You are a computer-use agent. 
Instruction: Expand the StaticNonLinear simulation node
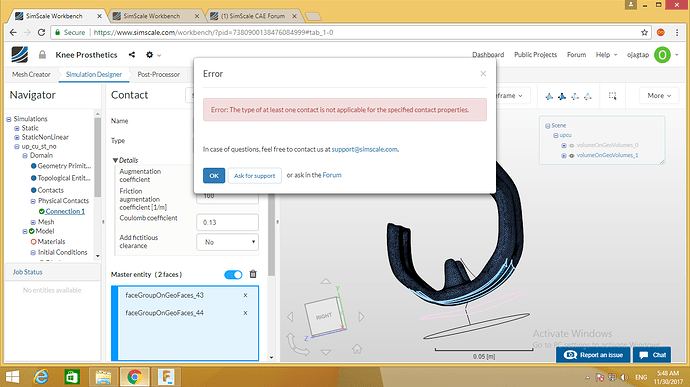(17, 137)
